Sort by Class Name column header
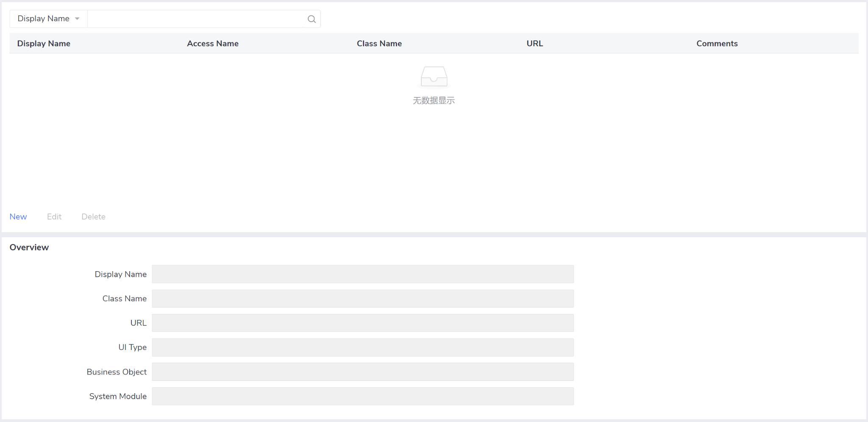The height and width of the screenshot is (422, 868). [x=379, y=43]
